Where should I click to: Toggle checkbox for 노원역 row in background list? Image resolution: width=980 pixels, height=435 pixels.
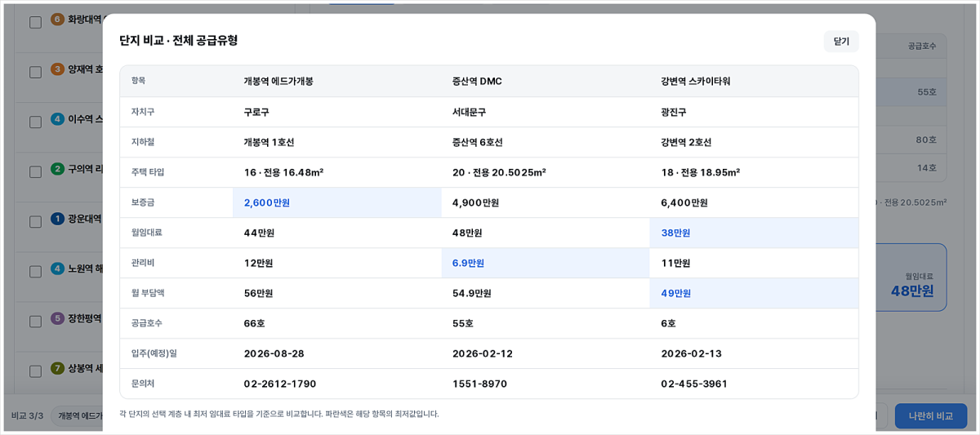pos(35,271)
